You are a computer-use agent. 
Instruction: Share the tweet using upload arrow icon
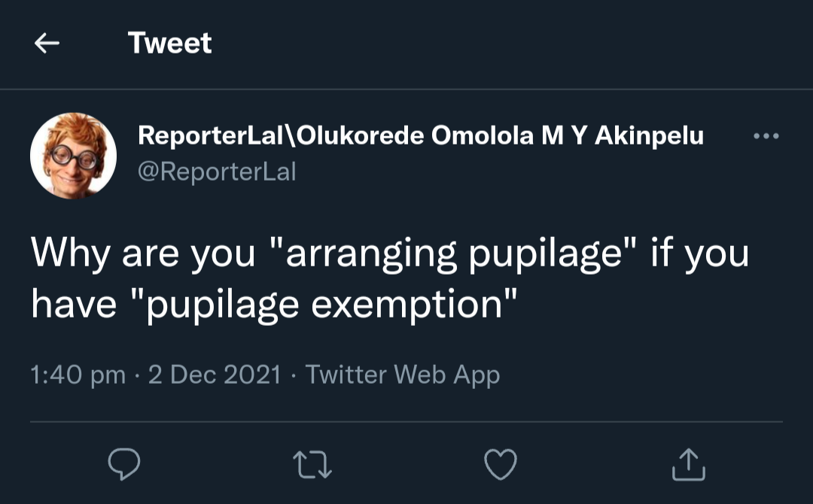tap(688, 465)
